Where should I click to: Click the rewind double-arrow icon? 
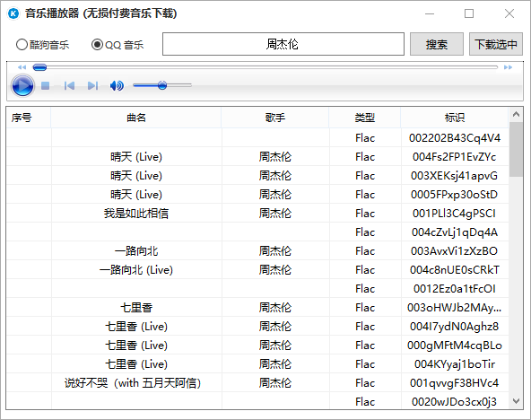(x=22, y=67)
